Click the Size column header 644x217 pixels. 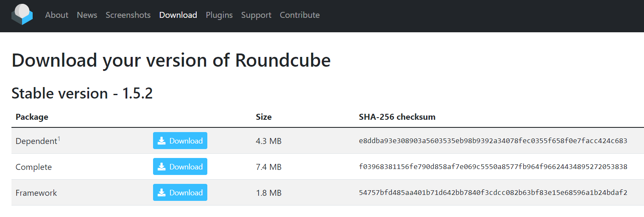point(264,117)
